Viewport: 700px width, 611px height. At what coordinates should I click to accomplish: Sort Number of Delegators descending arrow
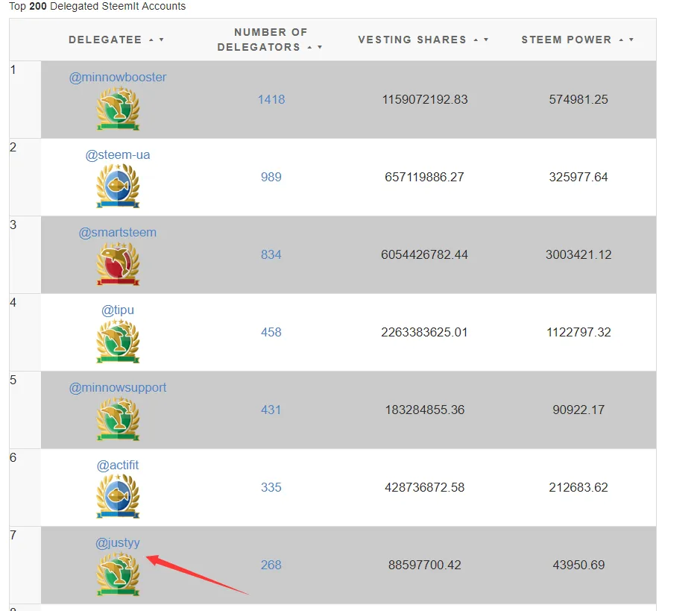(x=320, y=47)
